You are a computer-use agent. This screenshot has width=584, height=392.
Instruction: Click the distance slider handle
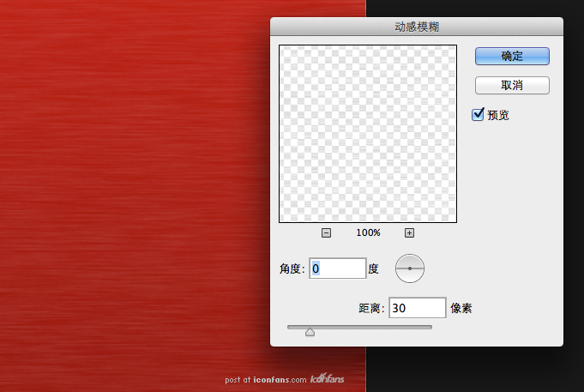(310, 332)
